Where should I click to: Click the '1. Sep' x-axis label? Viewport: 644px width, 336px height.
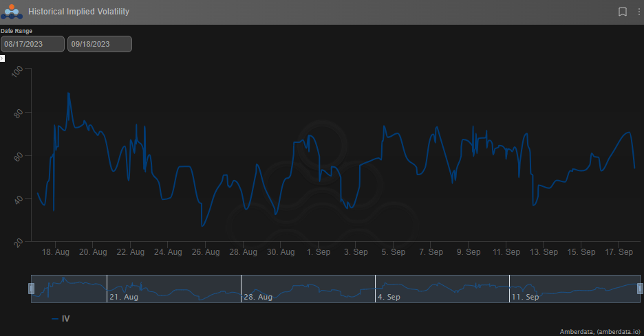[319, 252]
